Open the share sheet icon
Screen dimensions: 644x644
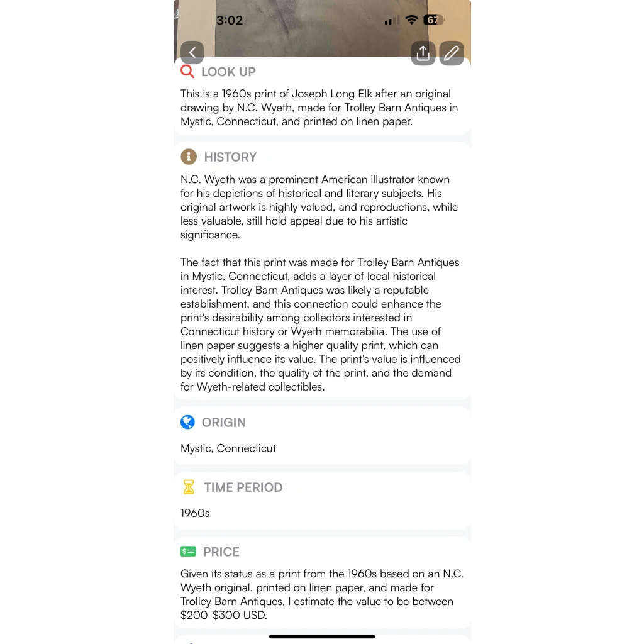point(423,53)
